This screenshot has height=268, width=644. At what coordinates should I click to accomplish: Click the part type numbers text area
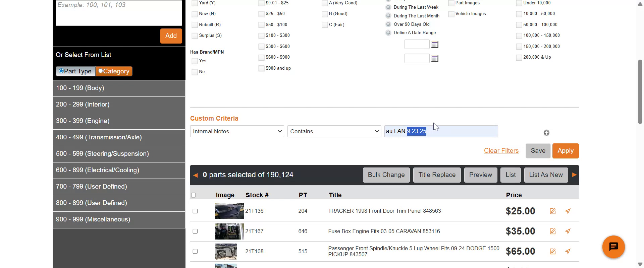(x=119, y=13)
